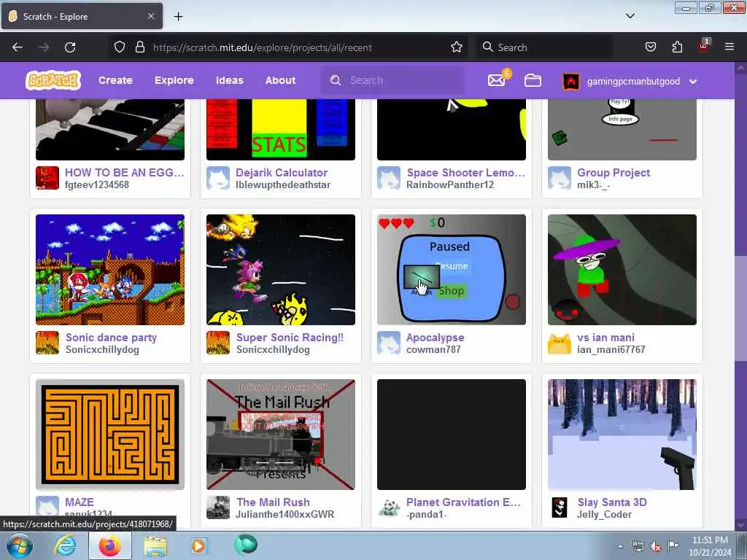This screenshot has height=560, width=747.
Task: Open The Mail Rush thumbnail
Action: (281, 435)
